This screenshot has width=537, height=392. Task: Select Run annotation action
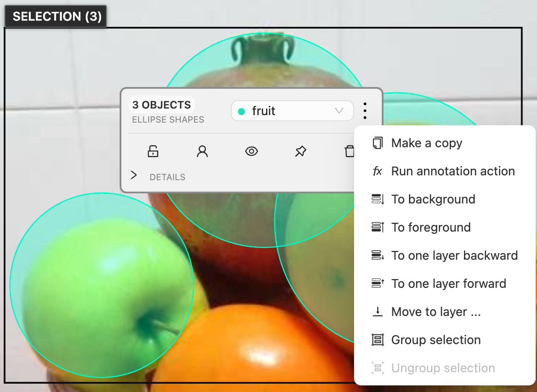tap(445, 171)
